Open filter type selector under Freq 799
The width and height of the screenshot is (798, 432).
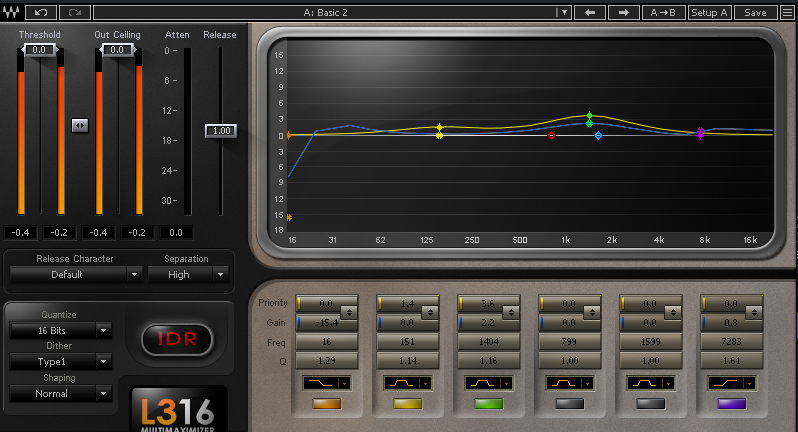[569, 383]
